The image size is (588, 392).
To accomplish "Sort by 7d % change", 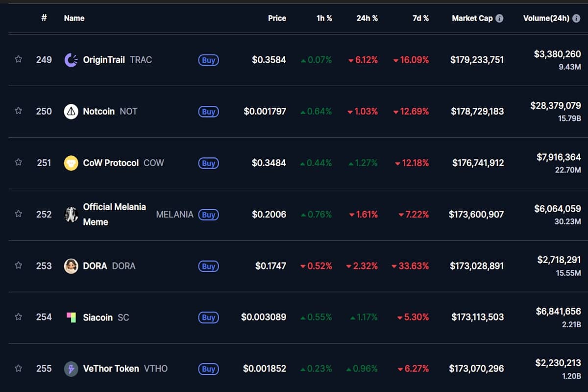I will (x=420, y=18).
